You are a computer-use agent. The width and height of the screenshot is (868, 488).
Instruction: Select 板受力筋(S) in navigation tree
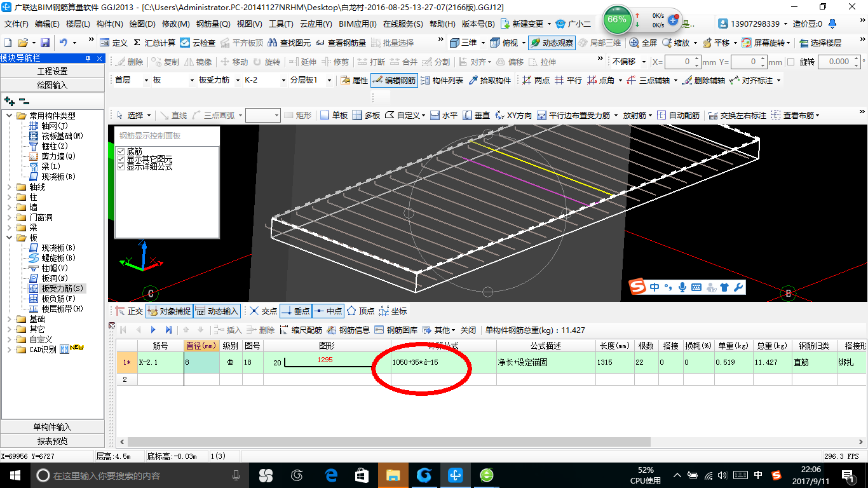pos(57,288)
